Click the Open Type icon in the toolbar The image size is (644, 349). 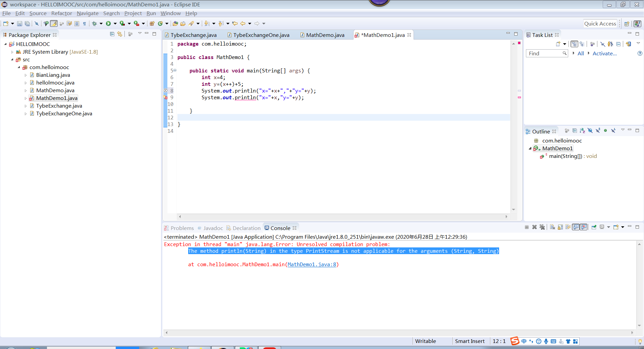tap(175, 23)
